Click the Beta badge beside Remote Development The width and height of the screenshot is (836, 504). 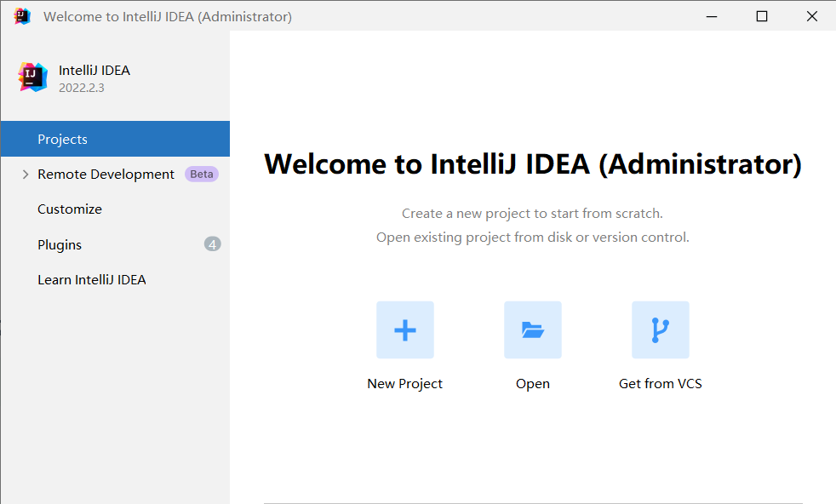pos(202,174)
